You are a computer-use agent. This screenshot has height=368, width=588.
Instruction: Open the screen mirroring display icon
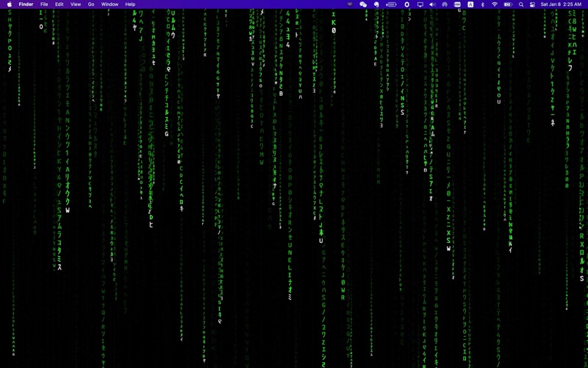pos(420,4)
